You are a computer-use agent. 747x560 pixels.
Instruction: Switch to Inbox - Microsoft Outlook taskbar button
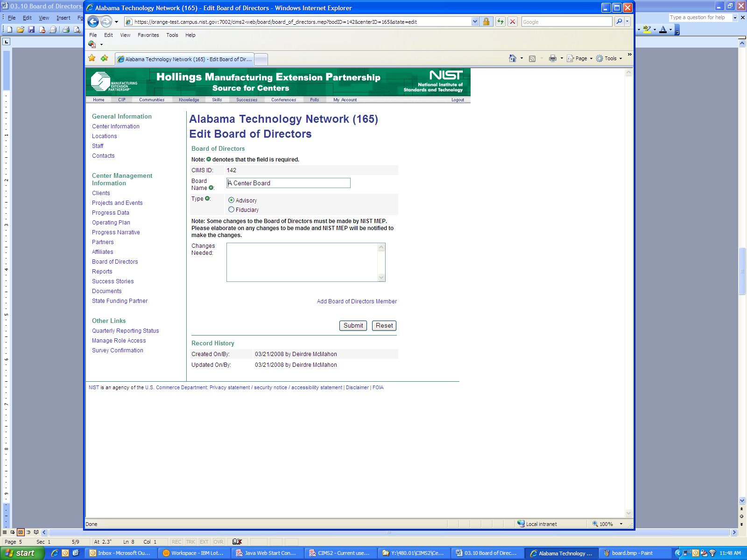121,553
